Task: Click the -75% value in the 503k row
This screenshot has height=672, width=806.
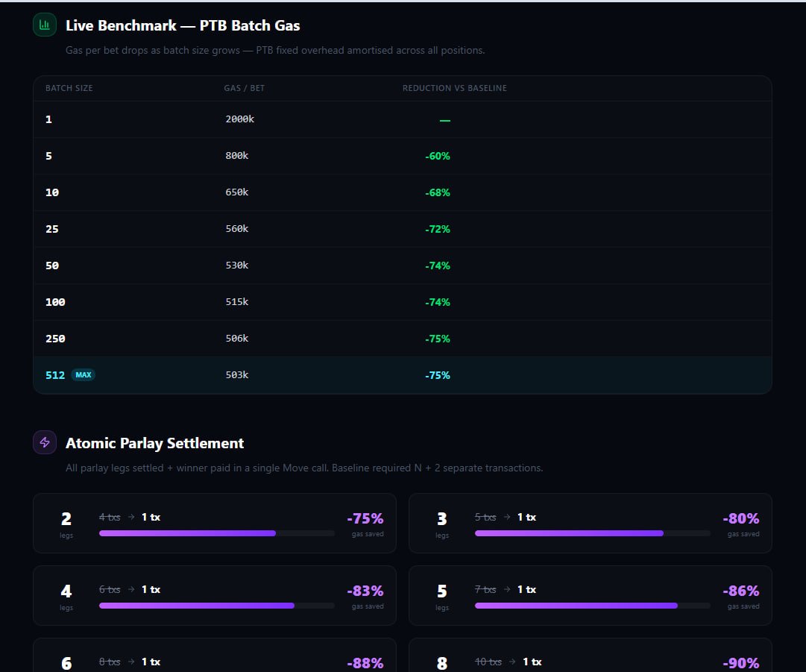Action: pyautogui.click(x=438, y=375)
